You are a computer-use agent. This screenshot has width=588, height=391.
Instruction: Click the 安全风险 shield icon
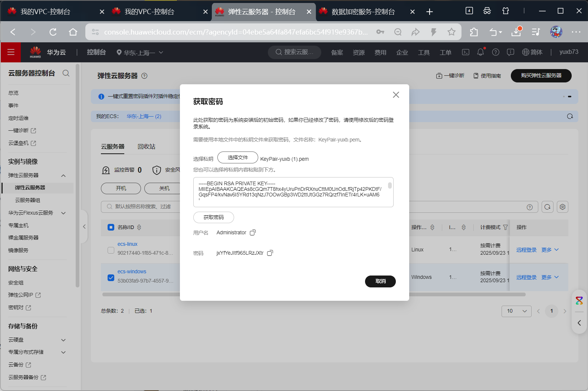coord(157,170)
